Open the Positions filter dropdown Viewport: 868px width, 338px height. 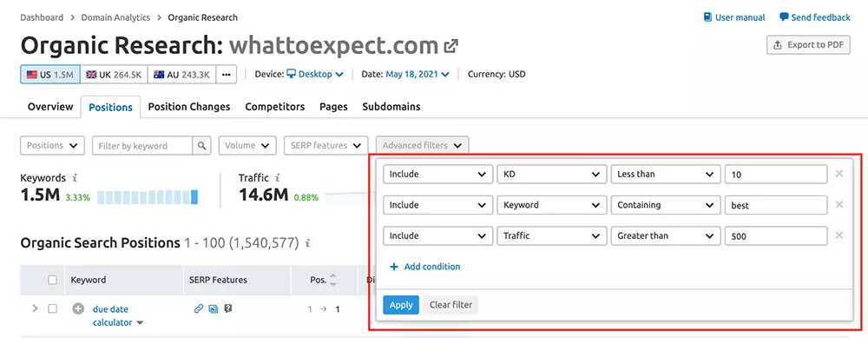53,146
